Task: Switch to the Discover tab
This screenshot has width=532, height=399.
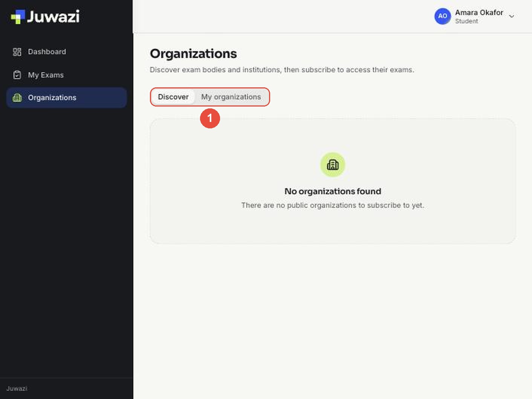Action: (173, 97)
